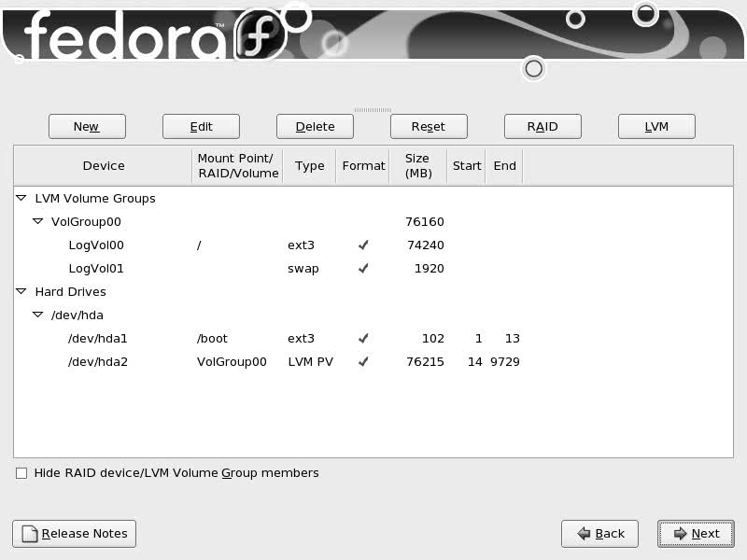Click the End column header

[504, 166]
